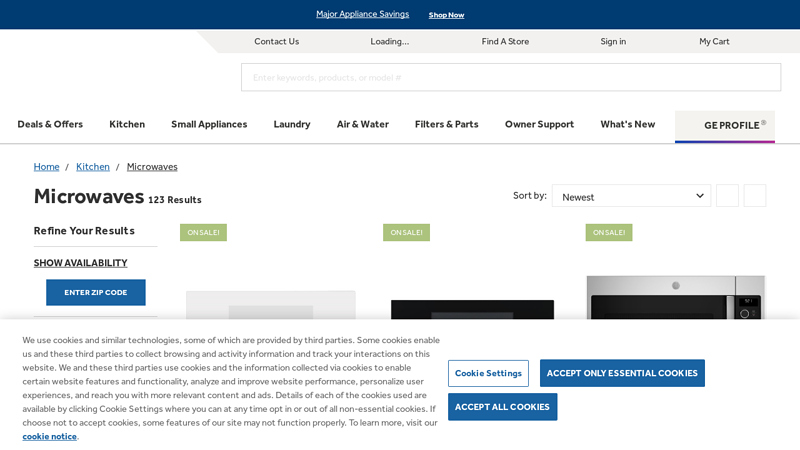Click the left view-layout button beside Sort dropdown
This screenshot has width=800, height=450.
click(x=727, y=196)
